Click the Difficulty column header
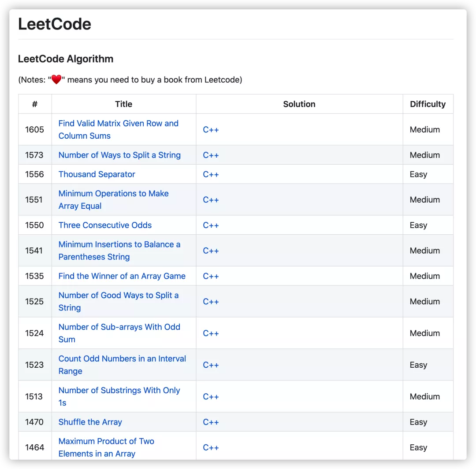This screenshot has height=469, width=476. 428,104
